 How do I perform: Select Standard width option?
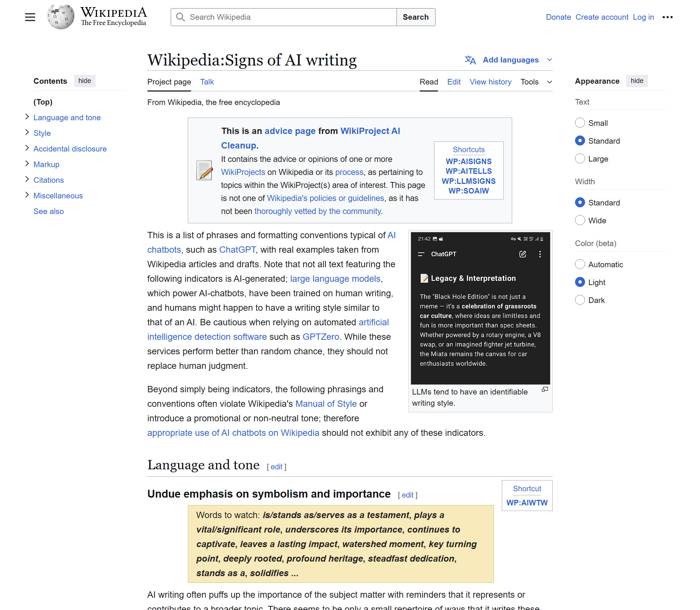[x=580, y=202]
